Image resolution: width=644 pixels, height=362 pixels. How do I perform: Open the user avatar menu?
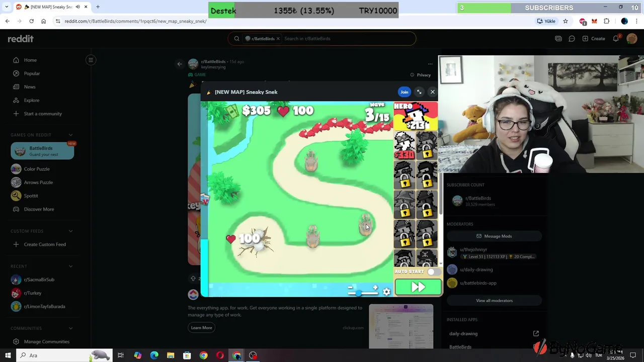pyautogui.click(x=631, y=39)
